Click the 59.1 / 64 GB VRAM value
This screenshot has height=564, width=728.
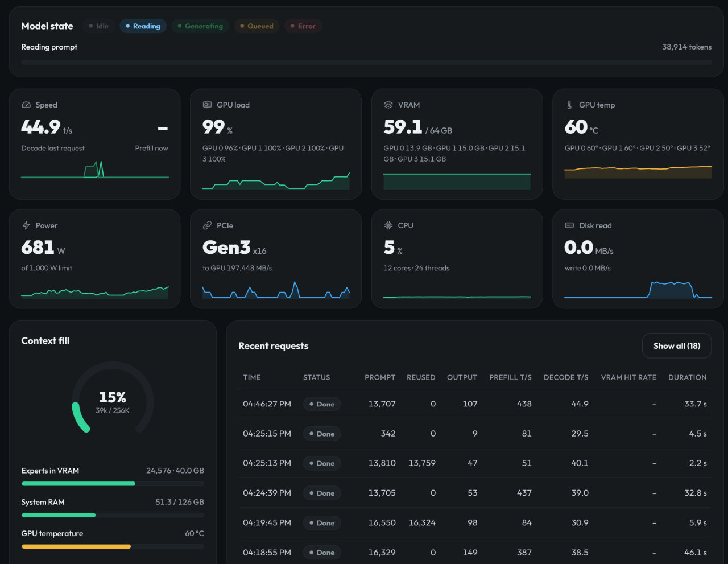coord(418,127)
